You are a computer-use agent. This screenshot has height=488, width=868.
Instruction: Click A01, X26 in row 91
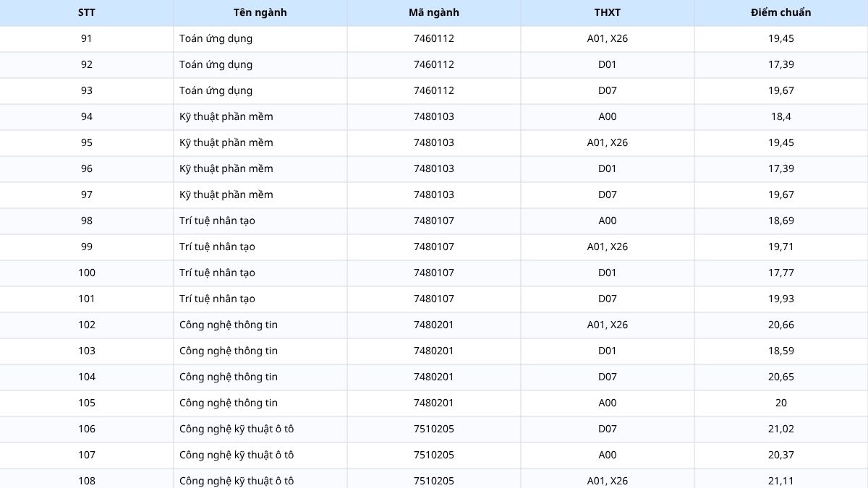point(608,38)
